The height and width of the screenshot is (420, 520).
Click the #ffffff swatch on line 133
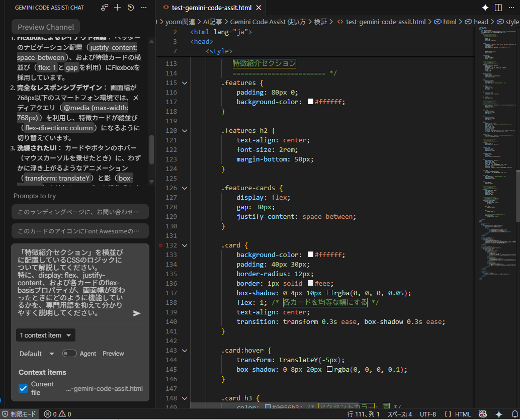pyautogui.click(x=310, y=255)
